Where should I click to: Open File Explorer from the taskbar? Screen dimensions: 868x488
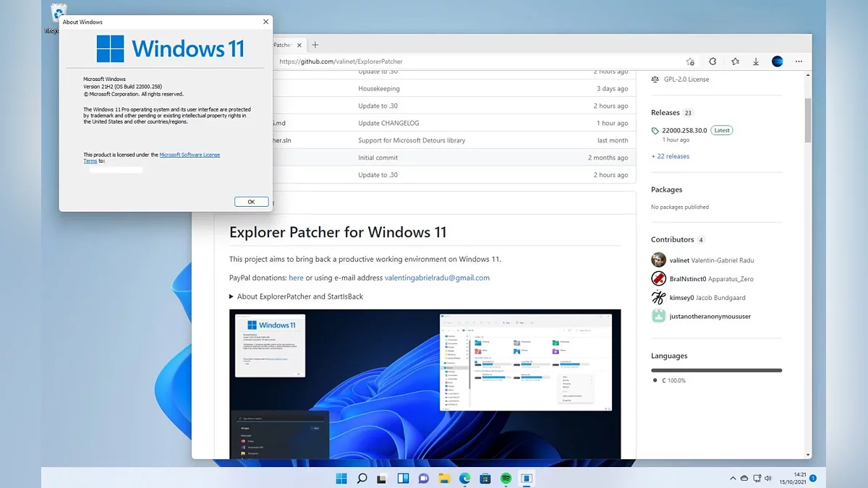point(445,478)
